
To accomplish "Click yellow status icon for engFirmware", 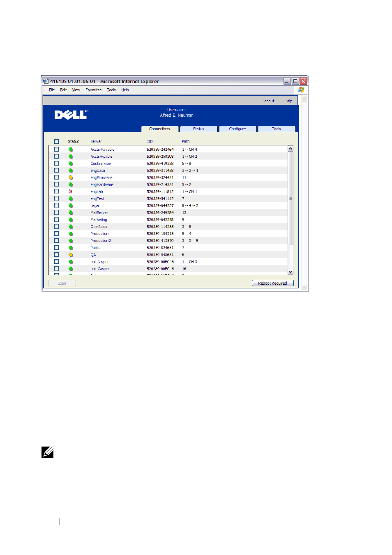I will click(71, 177).
